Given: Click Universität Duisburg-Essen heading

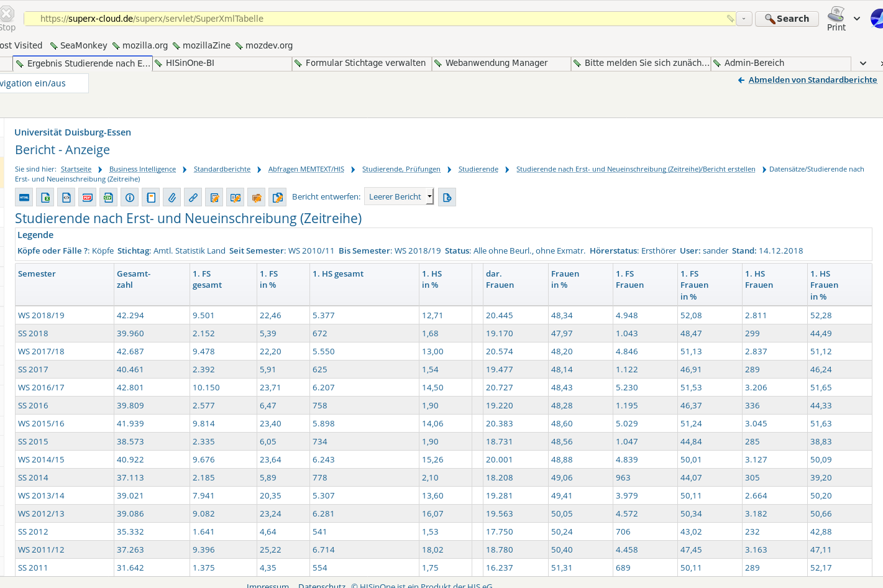Looking at the screenshot, I should click(x=73, y=132).
